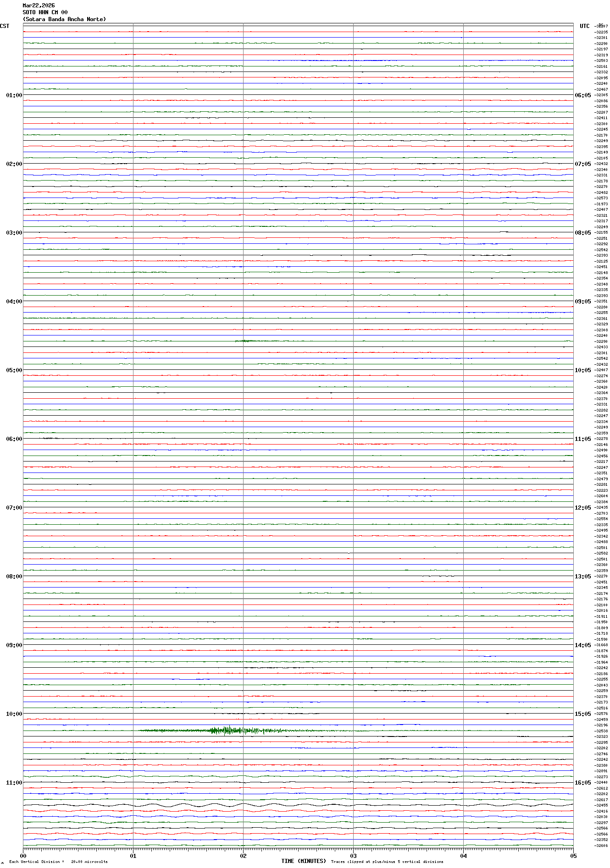This screenshot has width=610, height=868.
Task: Click the CST timezone label
Action: [x=5, y=26]
